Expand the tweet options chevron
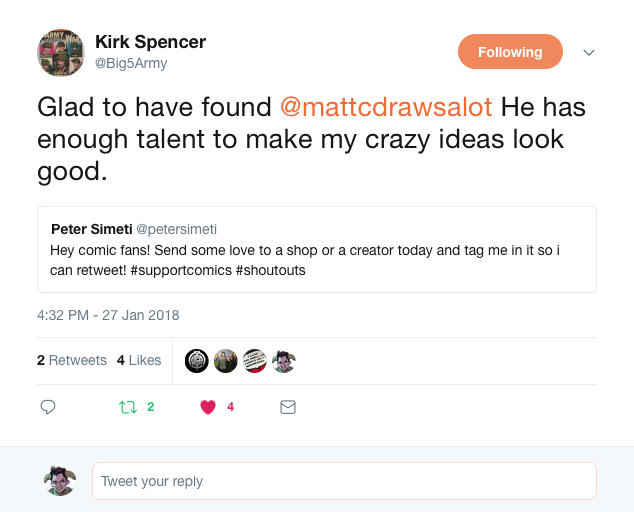 click(589, 52)
